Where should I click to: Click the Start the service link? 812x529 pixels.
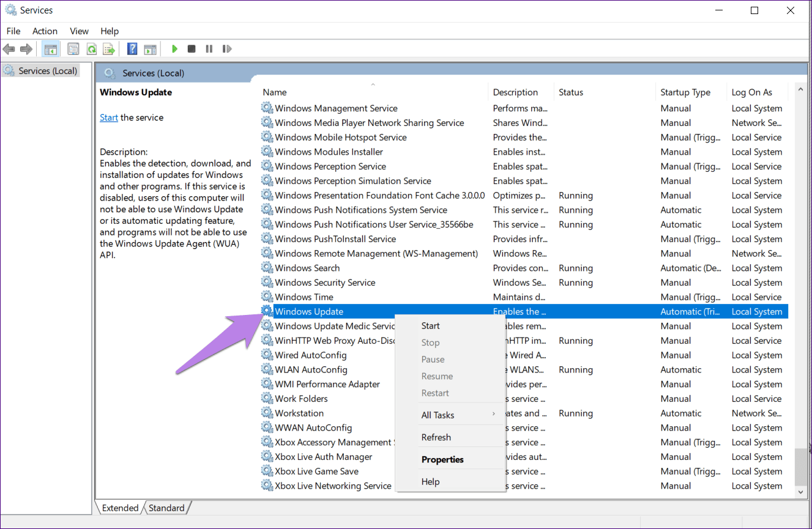coord(109,117)
